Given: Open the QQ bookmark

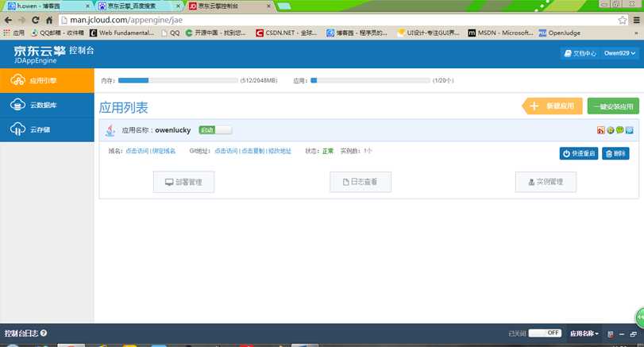Looking at the screenshot, I should click(x=171, y=33).
